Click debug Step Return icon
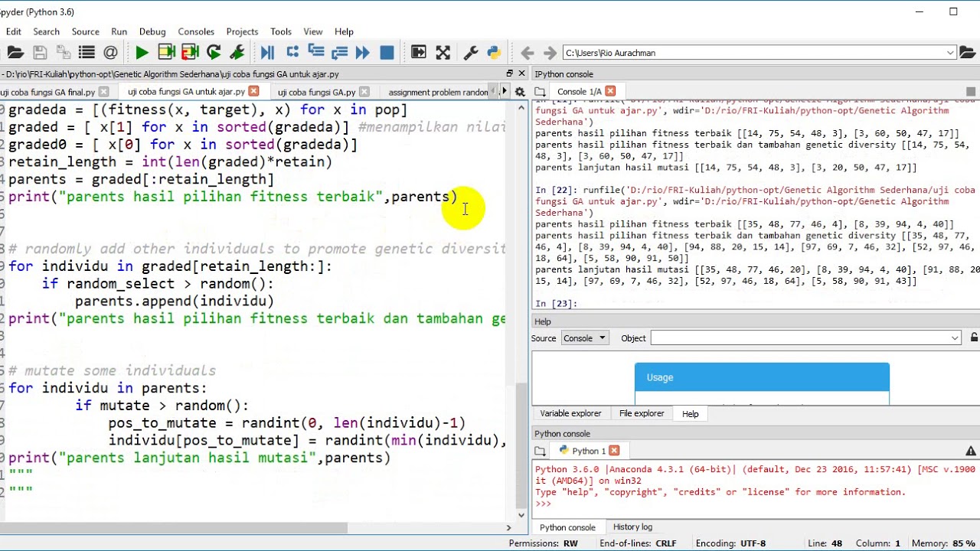 339,53
